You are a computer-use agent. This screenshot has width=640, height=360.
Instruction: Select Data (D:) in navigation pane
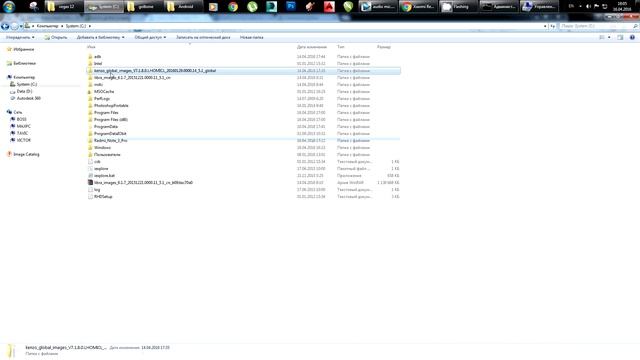pyautogui.click(x=24, y=91)
